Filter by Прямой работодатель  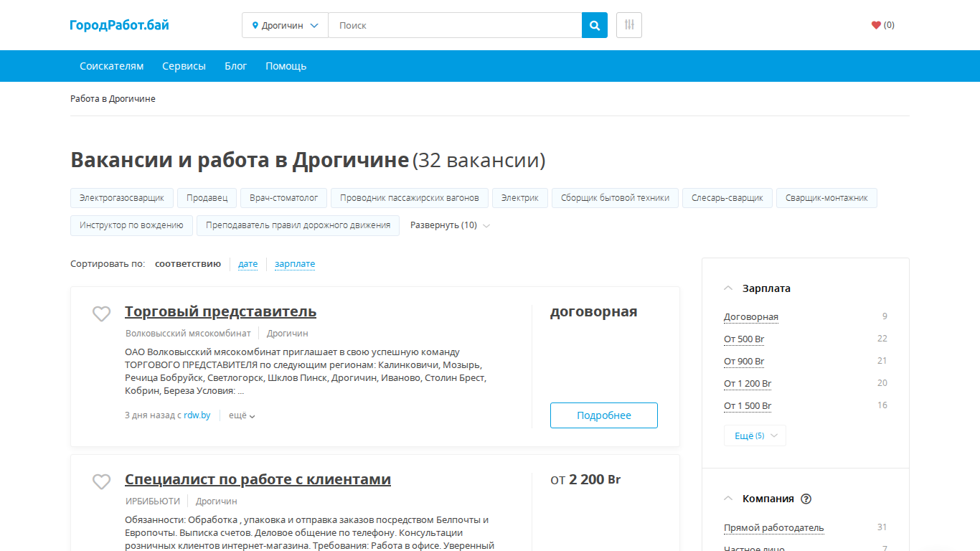pyautogui.click(x=773, y=527)
